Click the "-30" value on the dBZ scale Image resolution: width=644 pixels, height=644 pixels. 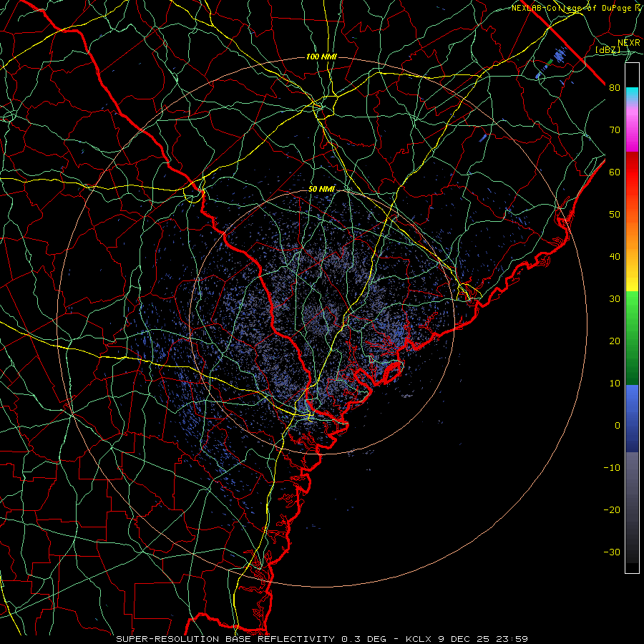(612, 552)
